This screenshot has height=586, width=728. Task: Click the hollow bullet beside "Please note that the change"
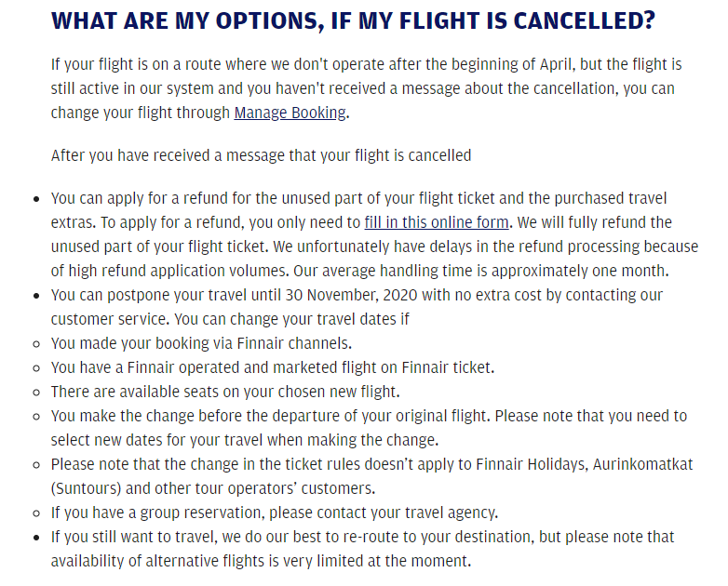pos(36,464)
